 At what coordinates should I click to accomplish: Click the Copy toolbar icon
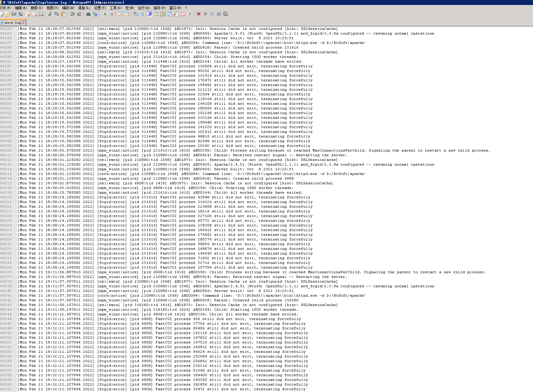[57, 14]
